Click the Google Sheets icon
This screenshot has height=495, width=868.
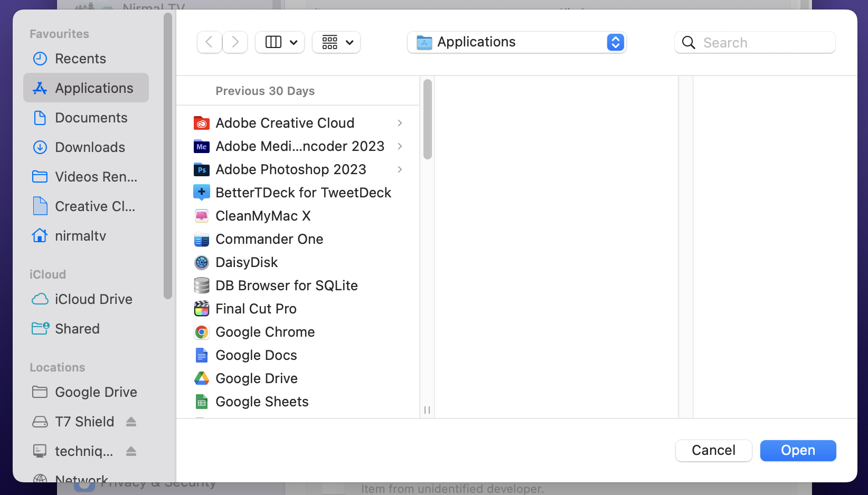(202, 402)
